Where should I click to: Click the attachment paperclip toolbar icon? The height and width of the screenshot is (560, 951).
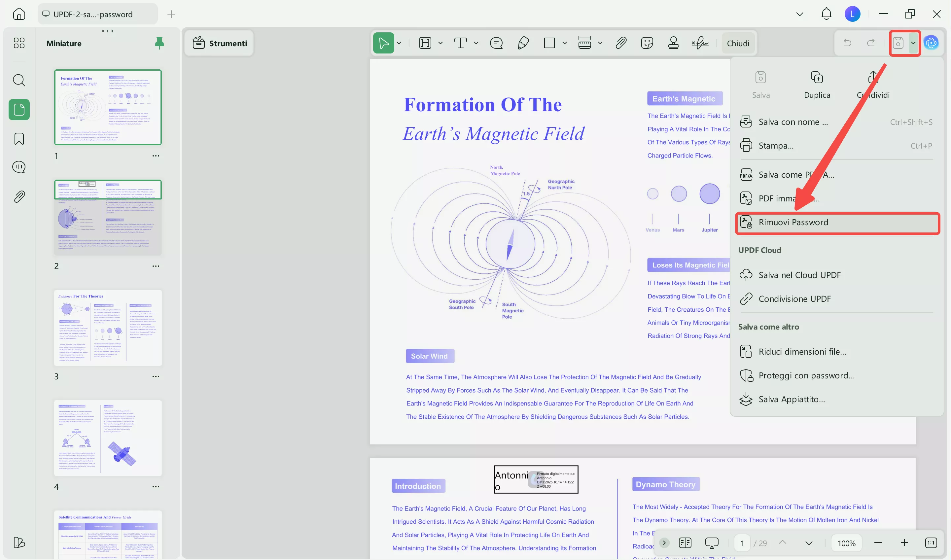click(621, 43)
